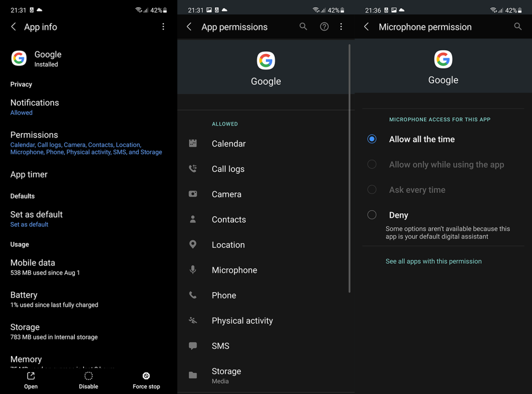Open Notifications settings
Screen dimensions: 532x394
coord(88,107)
